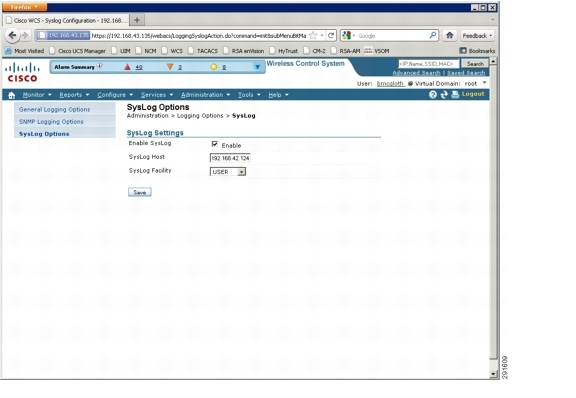
Task: Open the Feedback dropdown button
Action: pos(477,35)
